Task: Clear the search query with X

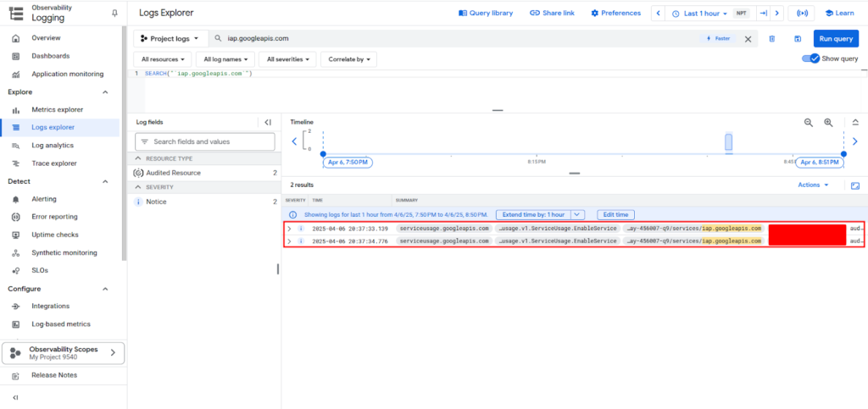Action: (748, 39)
